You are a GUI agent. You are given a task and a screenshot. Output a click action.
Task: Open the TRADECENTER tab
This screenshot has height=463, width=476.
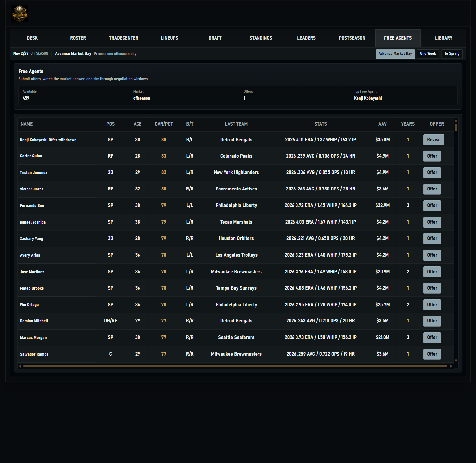tap(124, 38)
